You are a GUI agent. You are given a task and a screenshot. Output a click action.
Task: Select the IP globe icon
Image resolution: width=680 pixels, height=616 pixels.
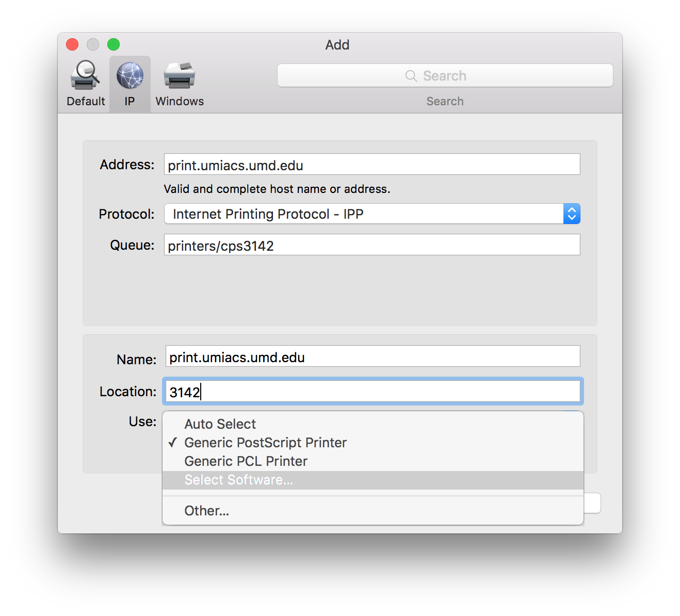pos(130,76)
